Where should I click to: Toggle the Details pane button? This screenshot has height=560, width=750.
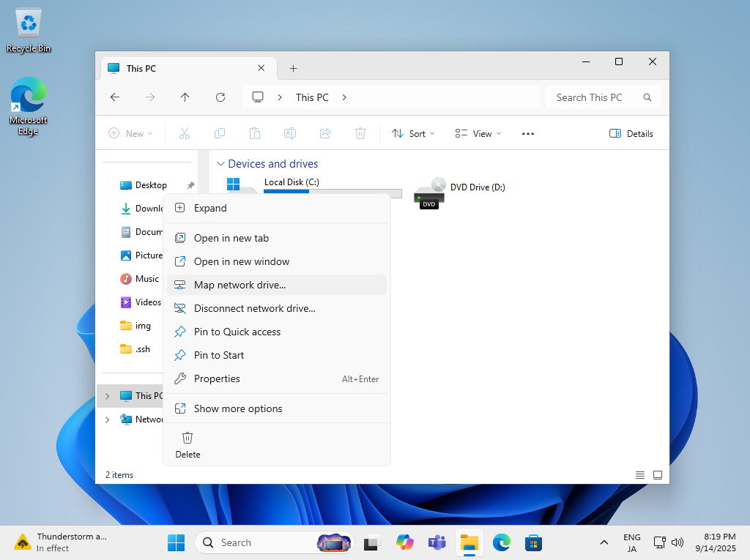pyautogui.click(x=631, y=134)
